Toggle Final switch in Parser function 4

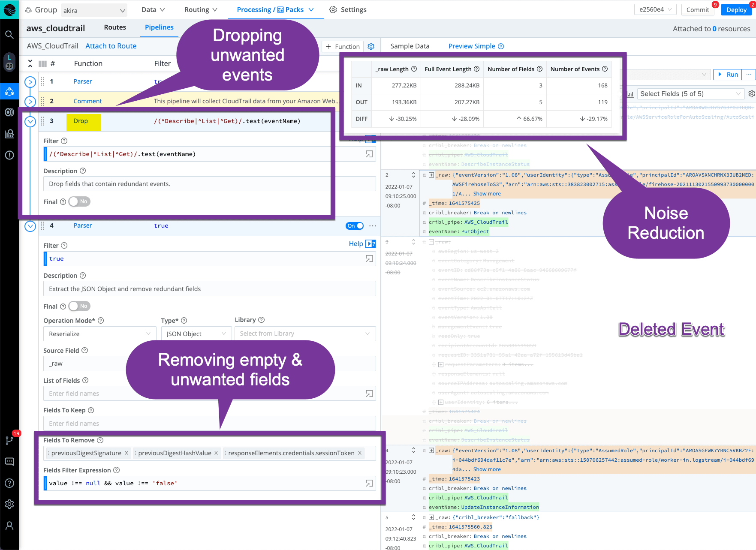point(79,306)
